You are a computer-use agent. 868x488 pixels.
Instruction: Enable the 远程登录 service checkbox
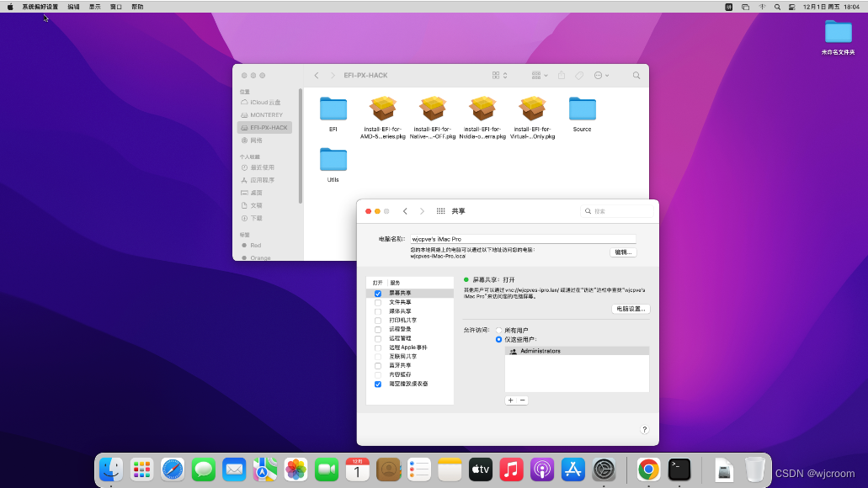[x=377, y=330]
